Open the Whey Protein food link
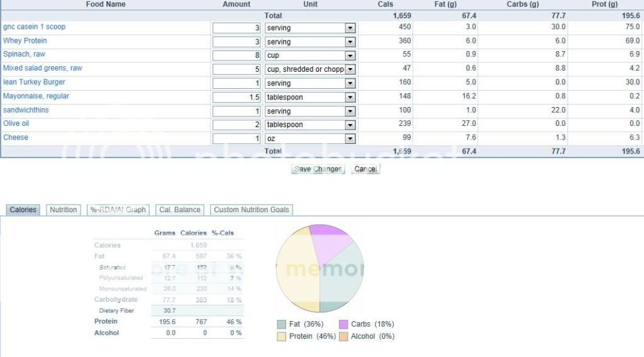644x357 pixels. tap(25, 41)
